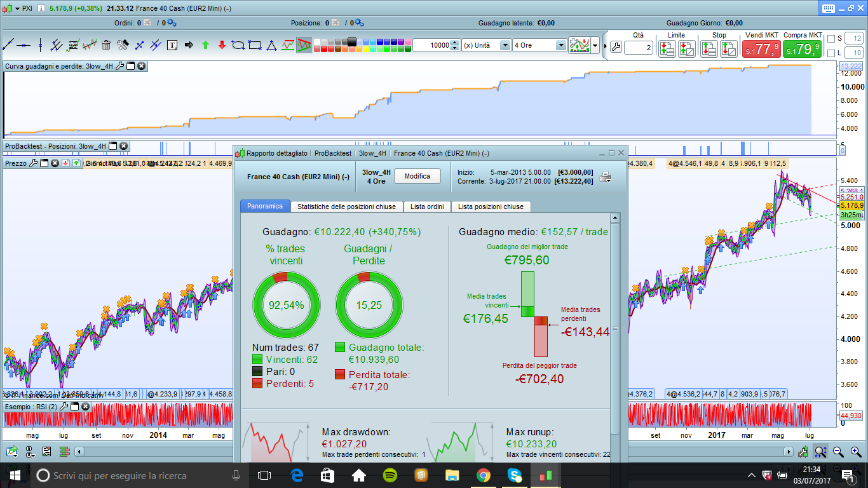Close the RSI (2) indicator panel
Viewport: 868px width, 488px height.
click(86, 406)
